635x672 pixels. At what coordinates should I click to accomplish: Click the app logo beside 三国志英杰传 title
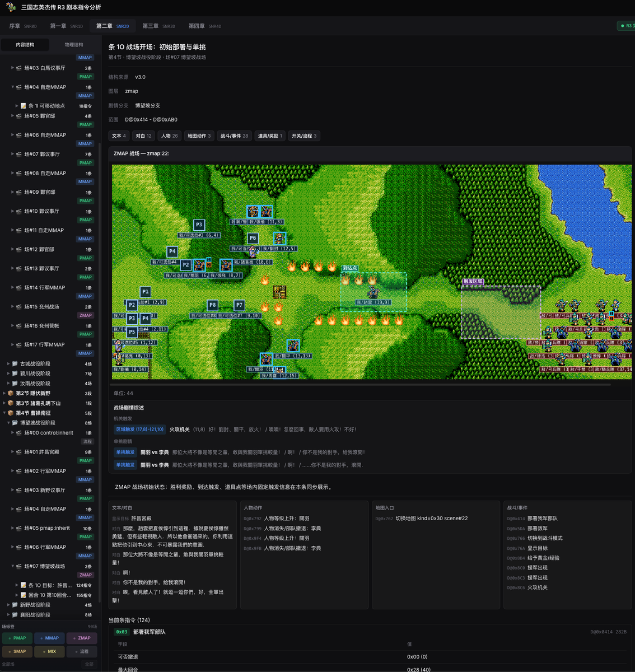point(11,7)
